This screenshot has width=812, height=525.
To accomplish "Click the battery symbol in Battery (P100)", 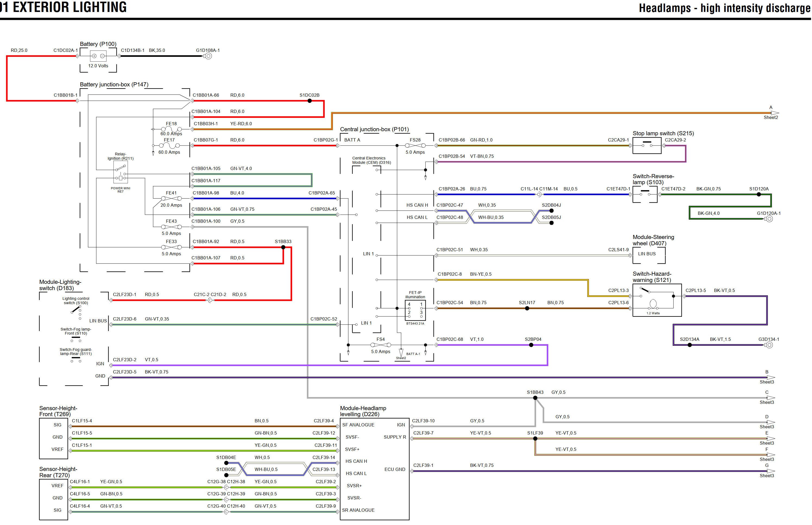I will [x=98, y=56].
